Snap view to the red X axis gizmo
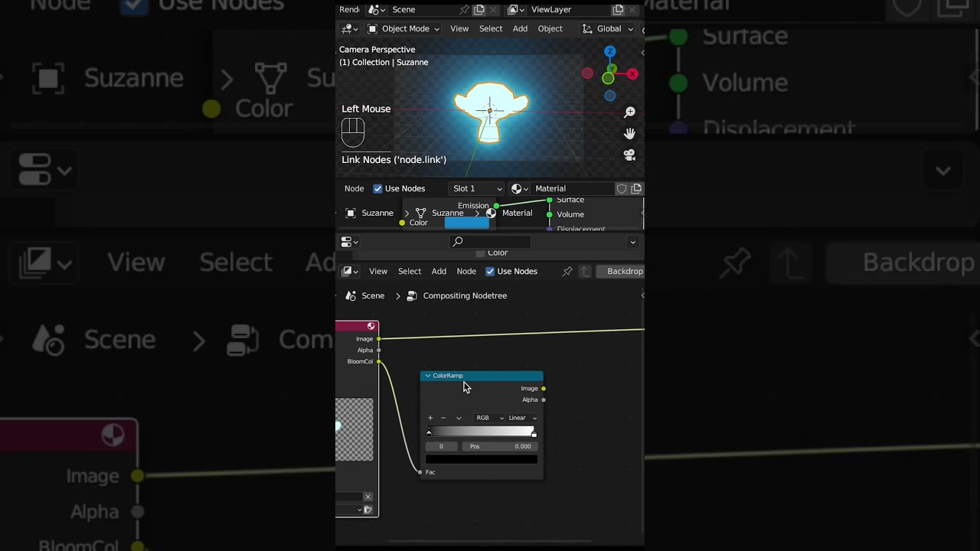Viewport: 980px width, 551px height. (632, 74)
